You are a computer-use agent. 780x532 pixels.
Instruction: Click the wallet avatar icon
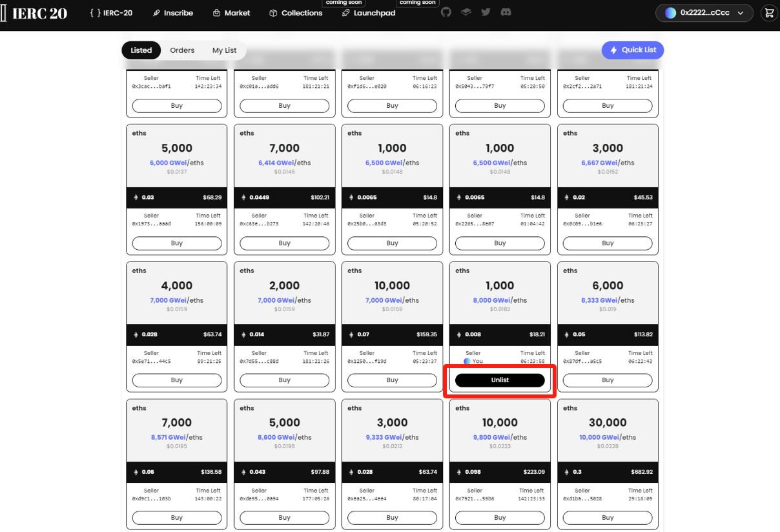[670, 13]
